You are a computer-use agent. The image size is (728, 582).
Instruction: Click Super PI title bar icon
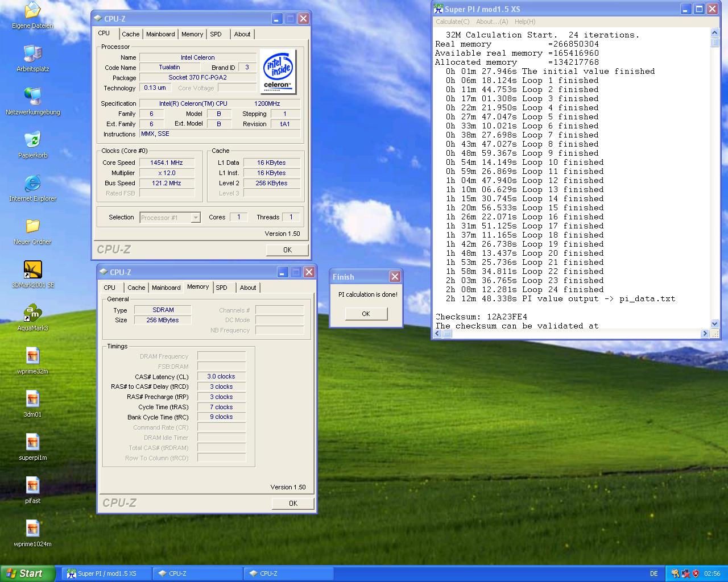[x=439, y=9]
